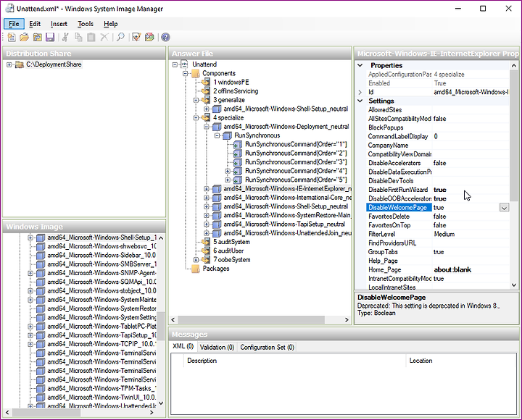Click the Packages folder icon

tap(196, 269)
